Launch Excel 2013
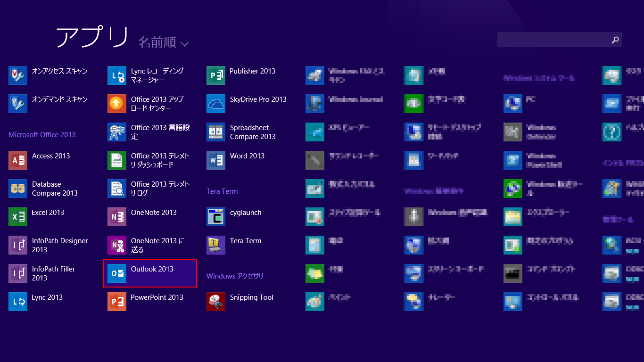 click(52, 217)
